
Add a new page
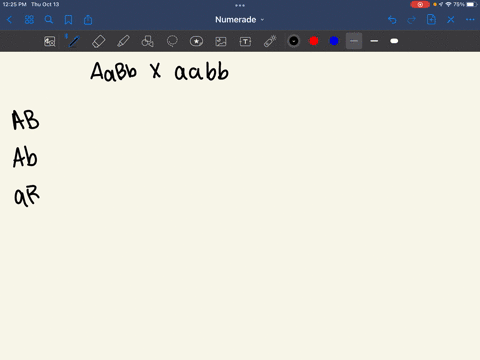[x=431, y=20]
